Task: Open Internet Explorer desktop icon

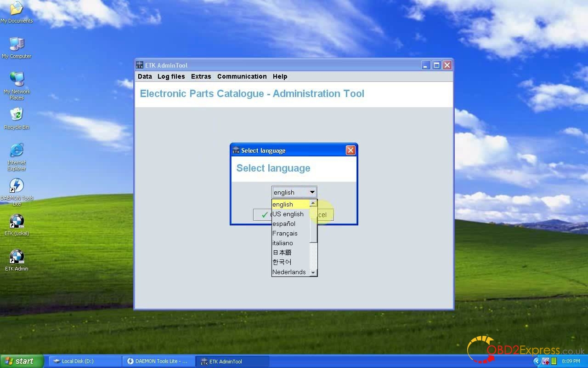Action: (x=17, y=151)
